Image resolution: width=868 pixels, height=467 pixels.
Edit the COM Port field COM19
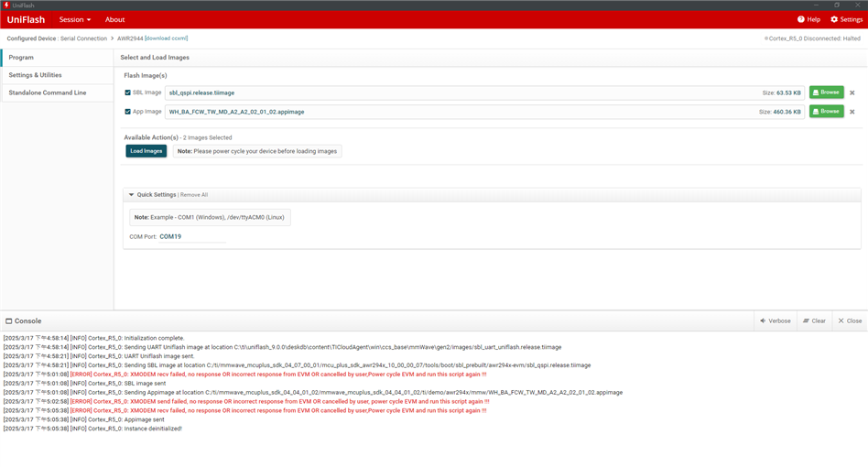192,237
